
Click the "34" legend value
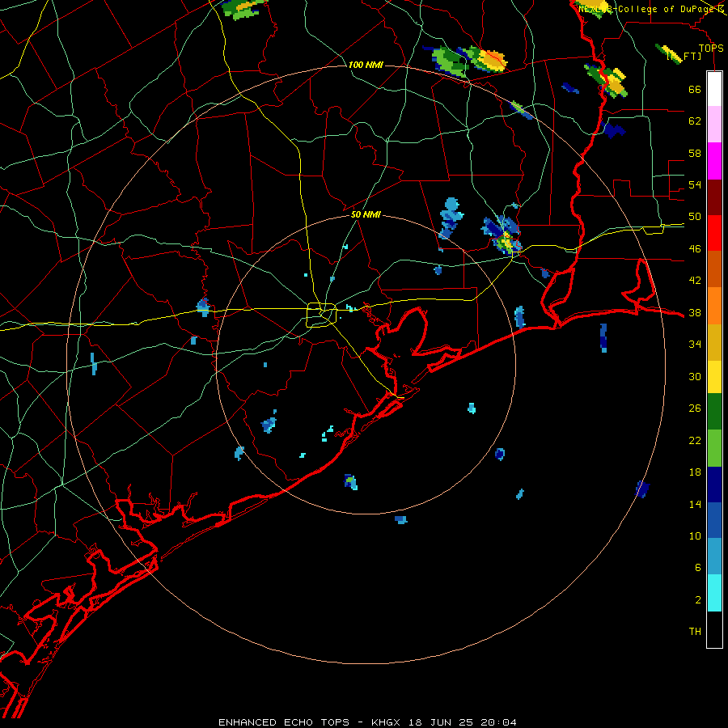695,345
